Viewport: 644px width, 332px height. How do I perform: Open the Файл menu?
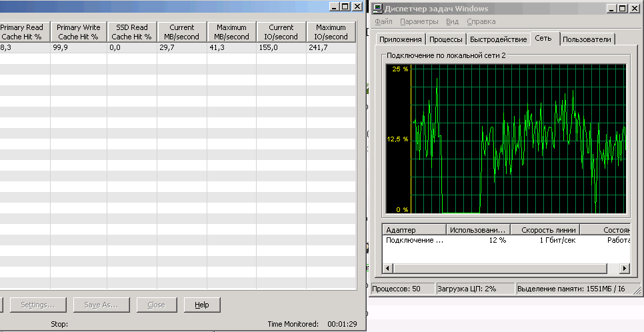point(383,22)
